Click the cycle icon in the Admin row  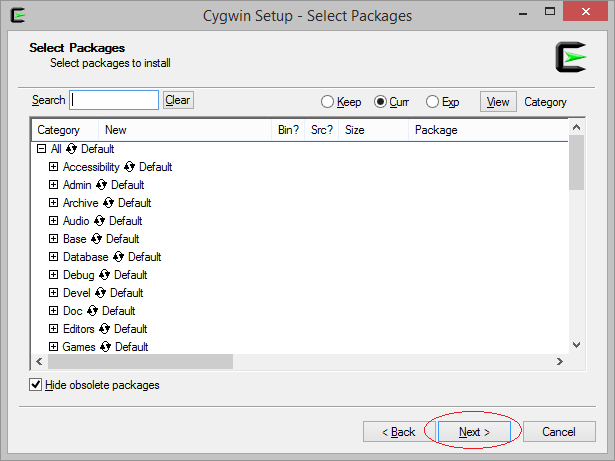click(x=101, y=185)
